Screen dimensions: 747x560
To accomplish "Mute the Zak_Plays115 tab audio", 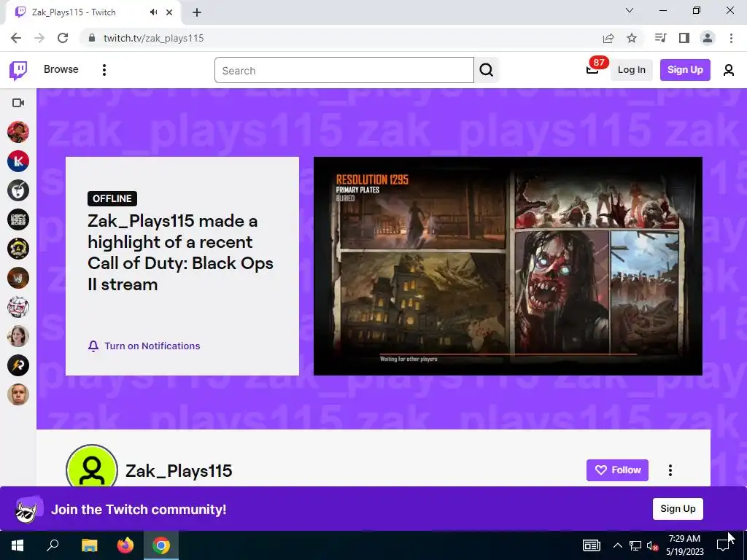I will tap(153, 12).
